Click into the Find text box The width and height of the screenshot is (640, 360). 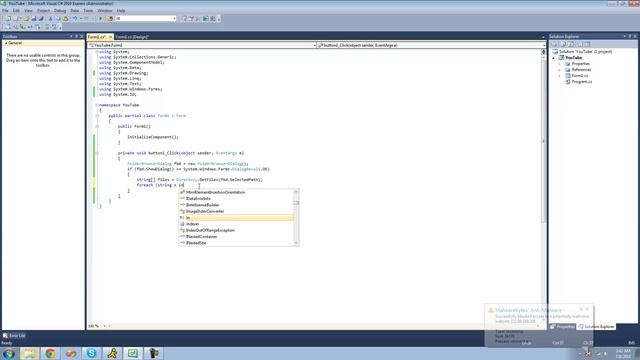[143, 19]
